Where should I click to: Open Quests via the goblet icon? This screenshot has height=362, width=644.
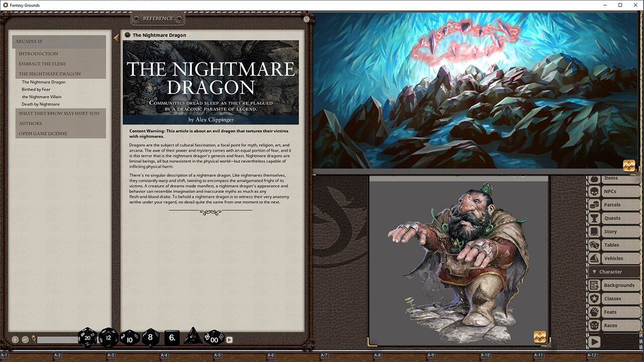(x=594, y=218)
